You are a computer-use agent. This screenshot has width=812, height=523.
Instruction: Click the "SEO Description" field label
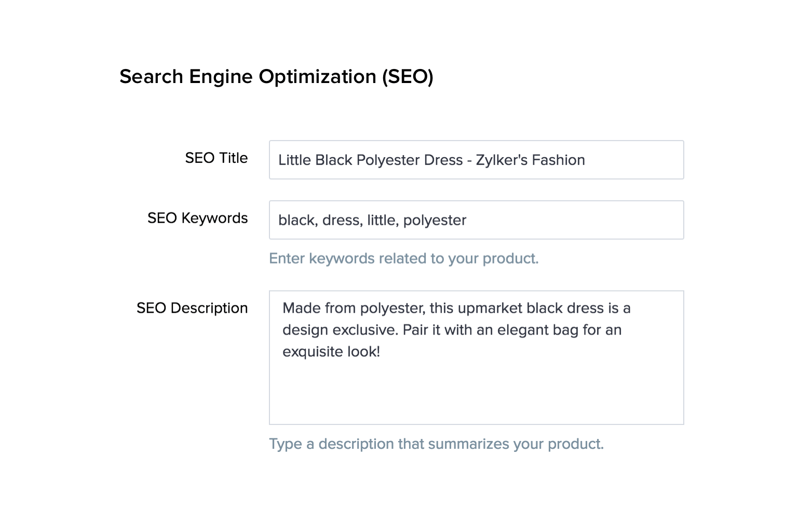[192, 308]
